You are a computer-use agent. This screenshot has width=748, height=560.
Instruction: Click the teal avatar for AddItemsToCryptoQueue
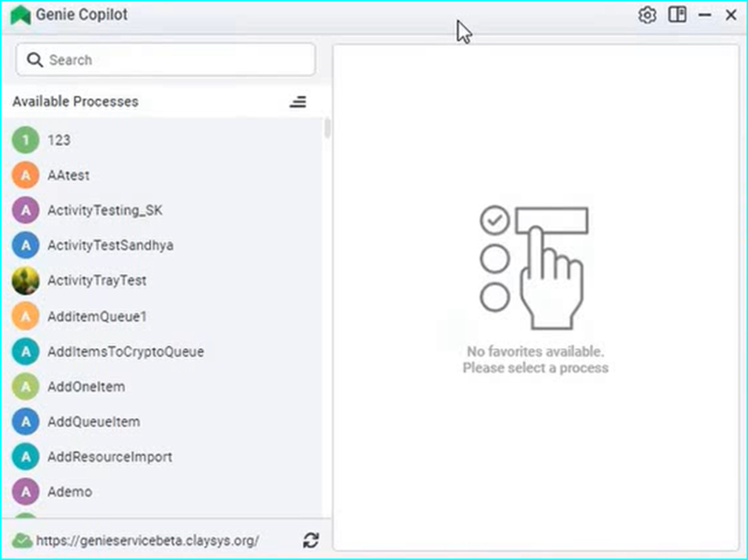[x=25, y=352]
